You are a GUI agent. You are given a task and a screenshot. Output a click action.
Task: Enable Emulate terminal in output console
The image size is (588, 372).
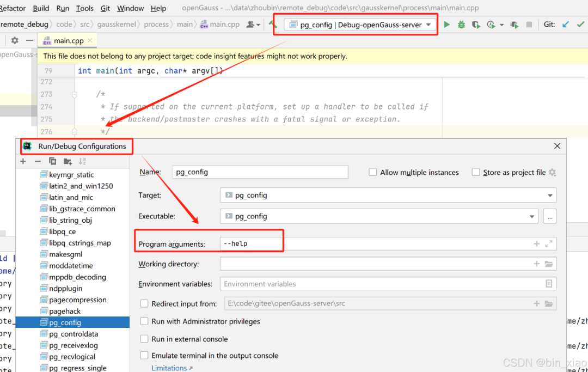click(x=144, y=355)
